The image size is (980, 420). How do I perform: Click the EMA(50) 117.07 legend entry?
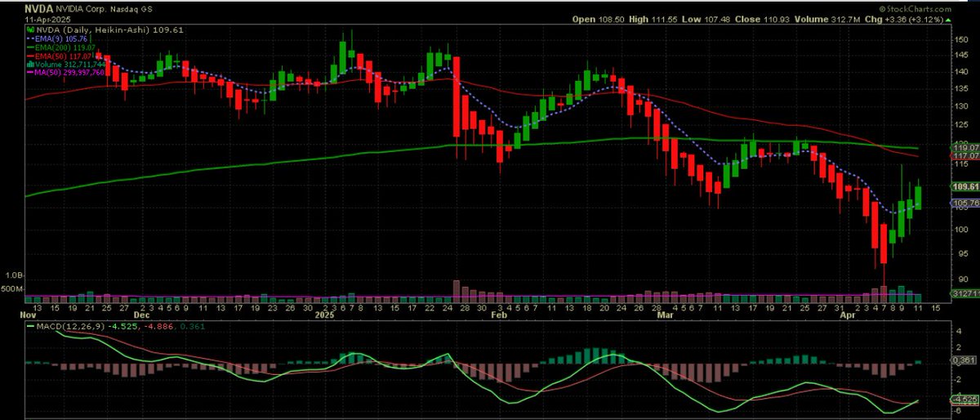[x=58, y=56]
